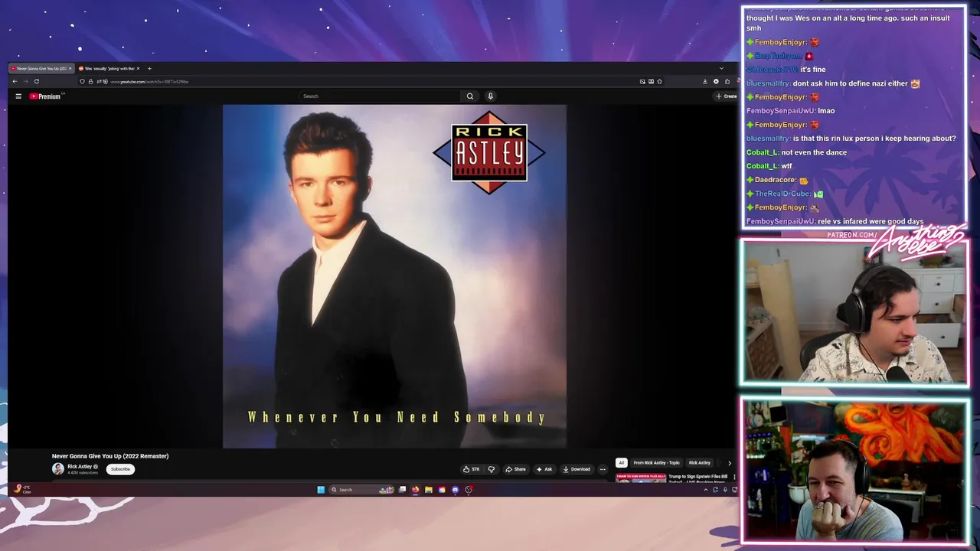Click the tracking protection shield icon

pyautogui.click(x=82, y=81)
